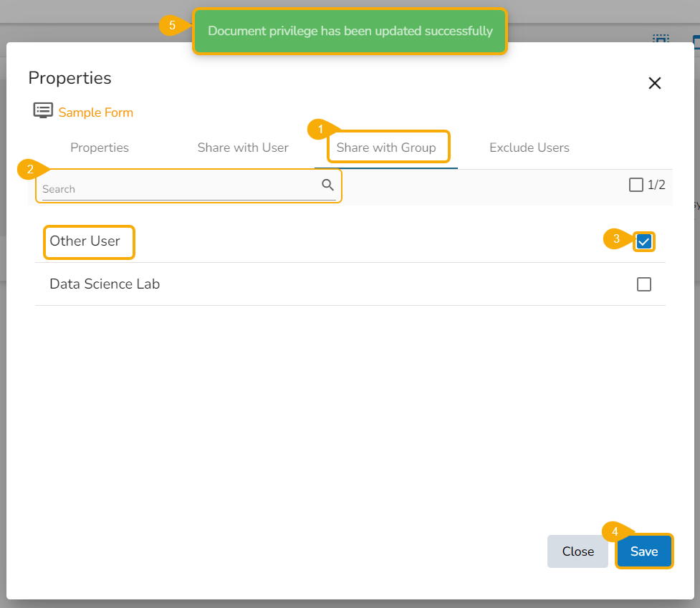The image size is (700, 608).
Task: Focus the group Search input field
Action: point(179,189)
